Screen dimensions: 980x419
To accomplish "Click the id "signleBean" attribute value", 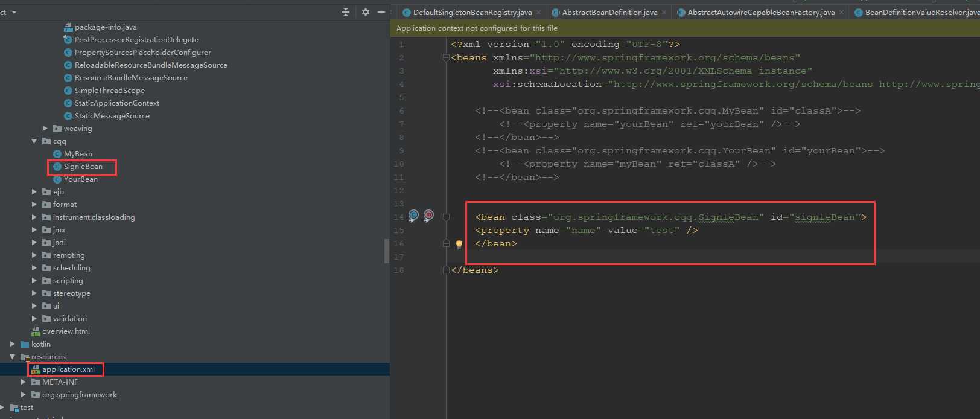I will click(x=824, y=217).
